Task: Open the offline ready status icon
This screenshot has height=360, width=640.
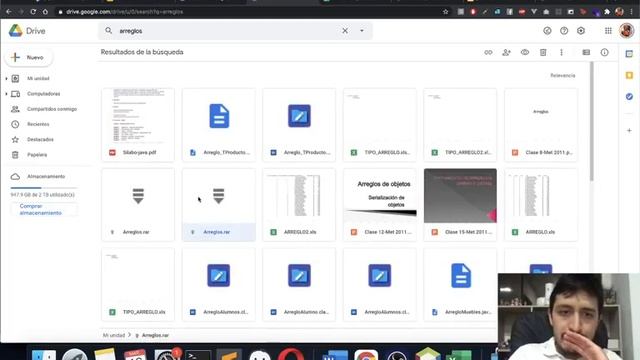Action: coord(547,31)
